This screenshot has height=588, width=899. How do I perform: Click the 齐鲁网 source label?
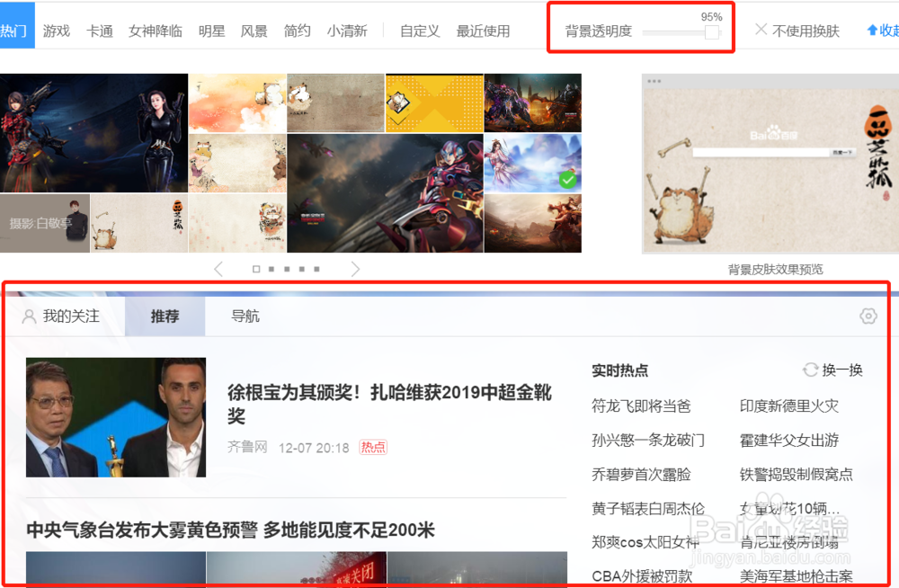pyautogui.click(x=247, y=447)
